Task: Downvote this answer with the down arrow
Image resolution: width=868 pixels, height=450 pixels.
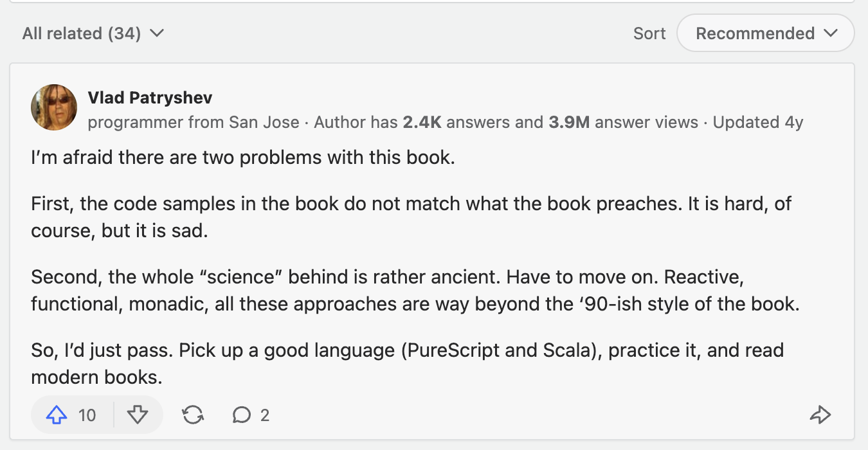Action: [138, 415]
